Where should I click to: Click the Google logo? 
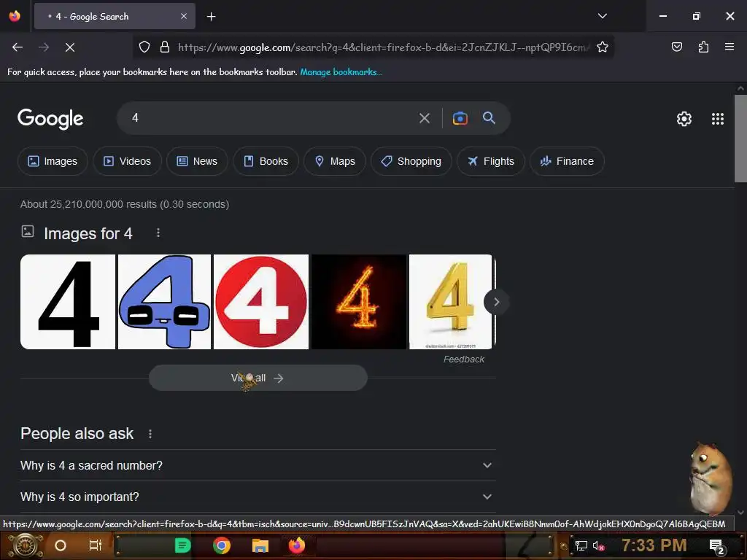tap(50, 119)
